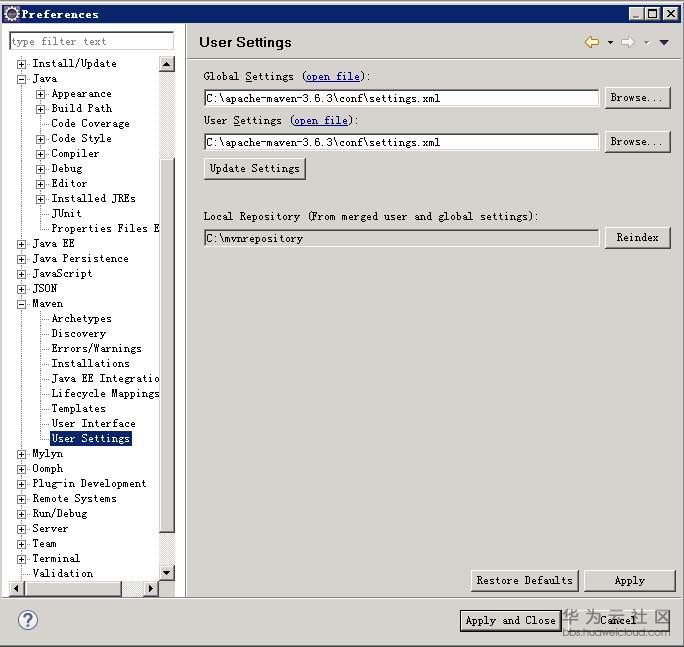This screenshot has height=647, width=684.
Task: Open the back history dropdown arrow
Action: click(610, 43)
